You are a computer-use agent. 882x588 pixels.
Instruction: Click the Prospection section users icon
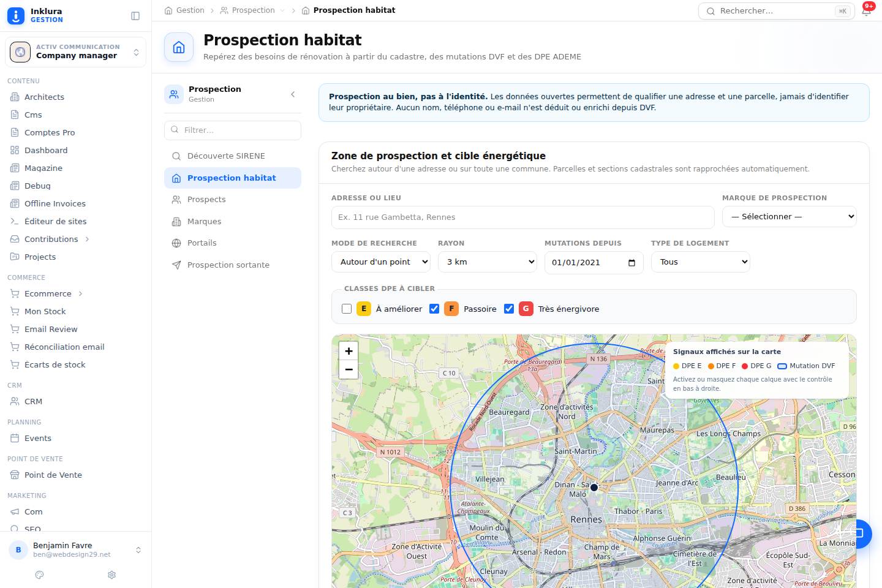point(174,94)
